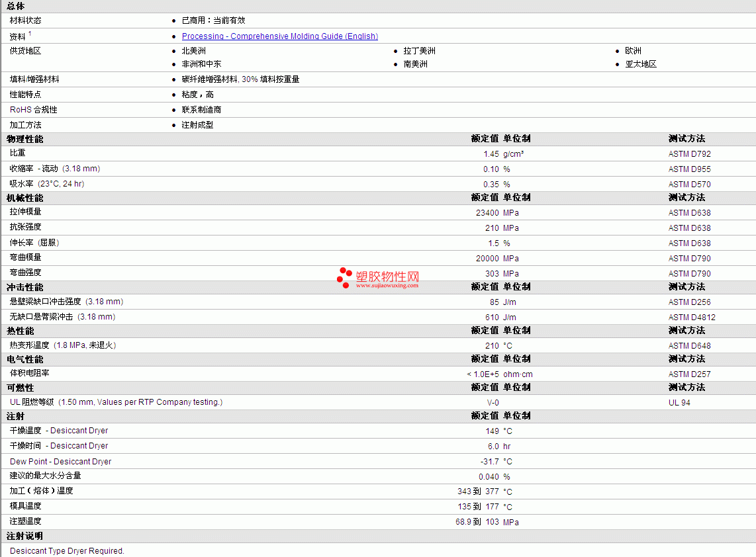Select melt temperature range 343 到 377
This screenshot has height=557, width=756.
478,492
